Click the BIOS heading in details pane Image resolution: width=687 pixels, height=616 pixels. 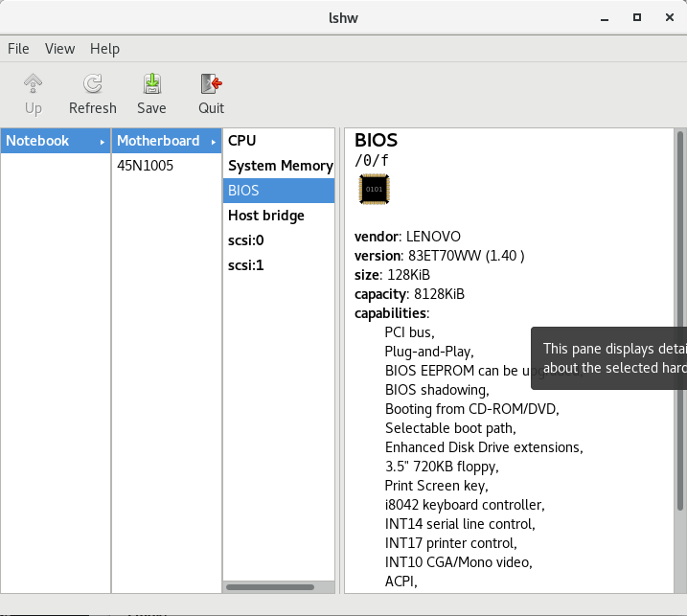(376, 140)
